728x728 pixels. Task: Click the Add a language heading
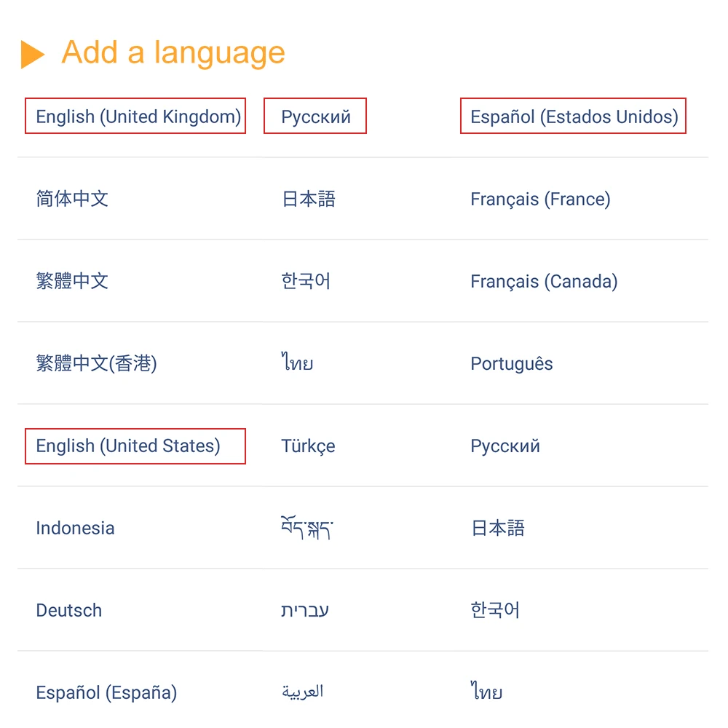pyautogui.click(x=173, y=52)
